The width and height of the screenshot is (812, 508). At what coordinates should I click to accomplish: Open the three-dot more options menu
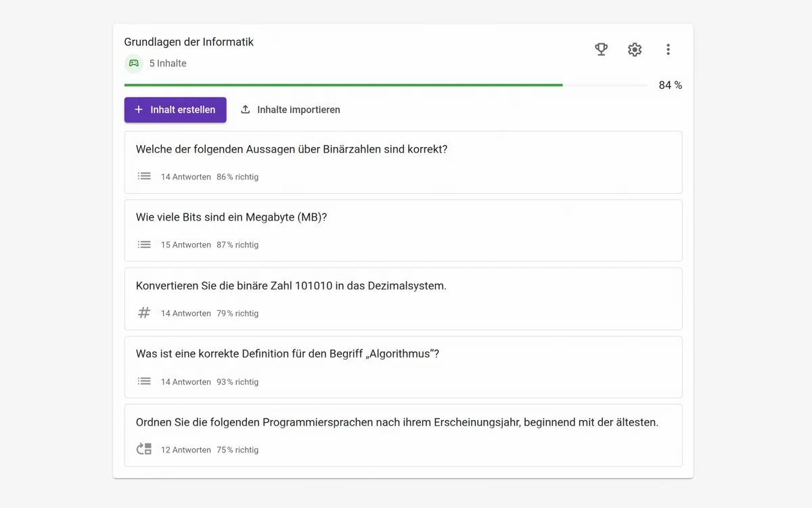[x=668, y=49]
